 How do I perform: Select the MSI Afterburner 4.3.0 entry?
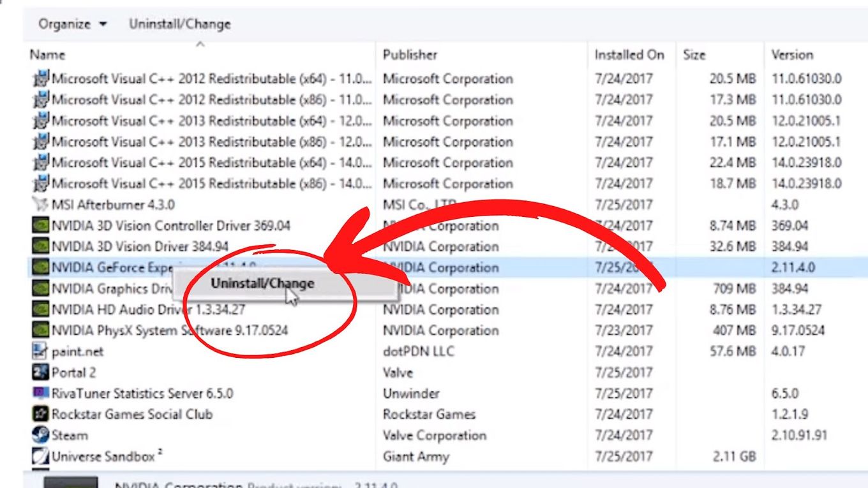tap(113, 205)
